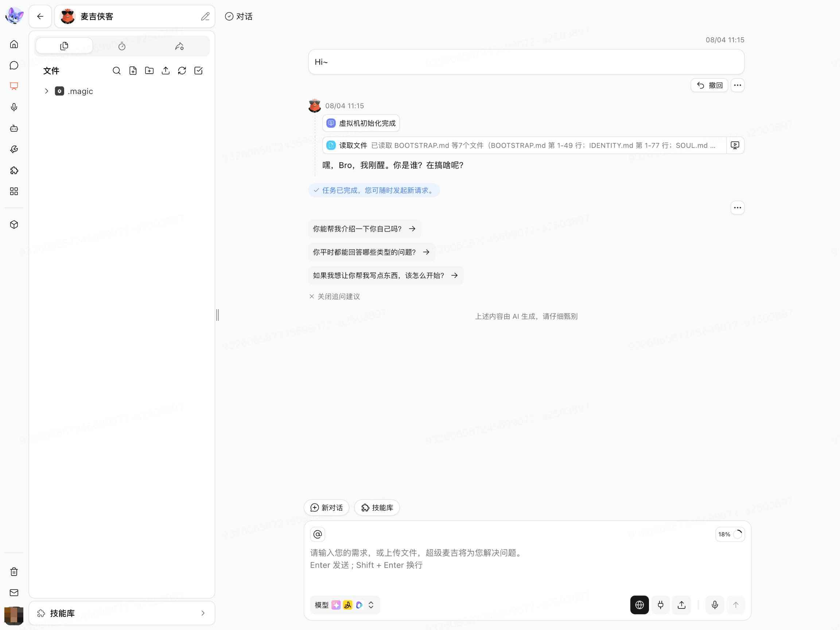The height and width of the screenshot is (630, 840).
Task: Select suggestion 你平时都能回答哪些类型的问题?
Action: tap(372, 252)
